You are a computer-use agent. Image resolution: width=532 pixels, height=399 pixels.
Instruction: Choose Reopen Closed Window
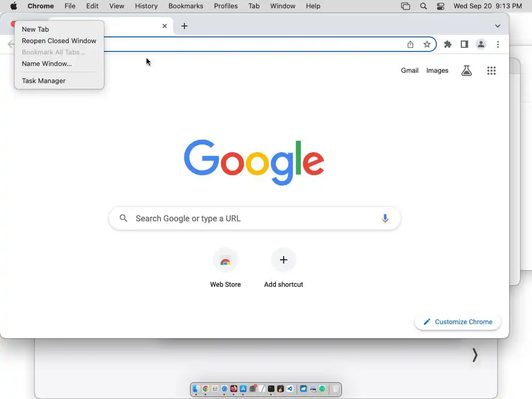59,41
